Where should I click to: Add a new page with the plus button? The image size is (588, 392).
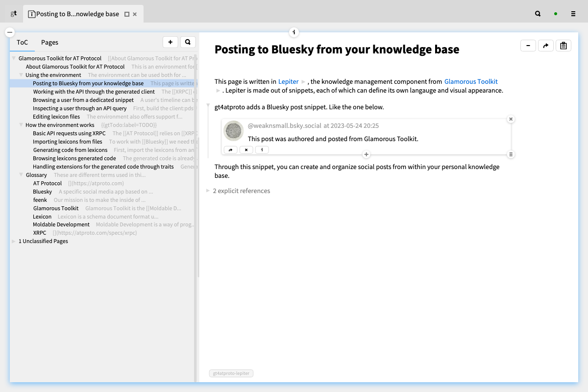pyautogui.click(x=170, y=42)
